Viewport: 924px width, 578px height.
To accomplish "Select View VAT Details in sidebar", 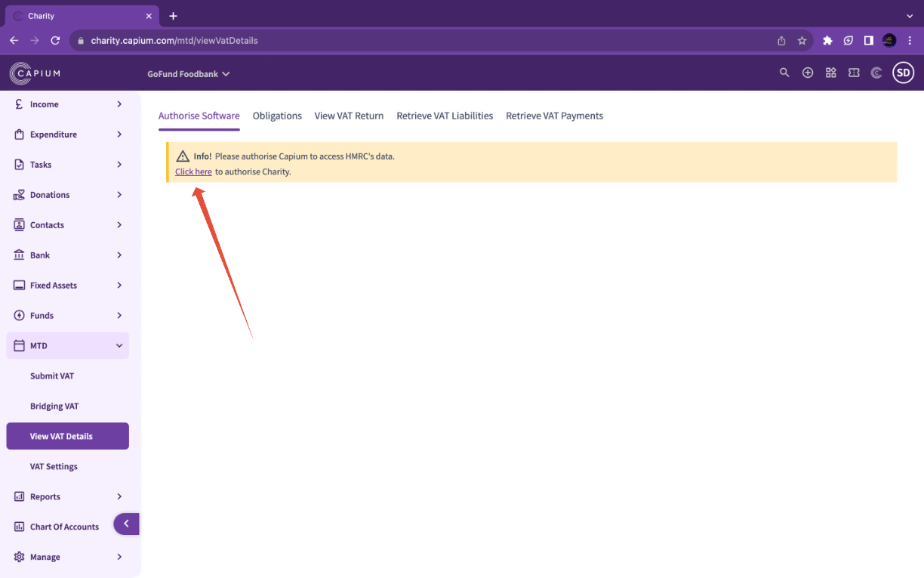I will coord(68,436).
